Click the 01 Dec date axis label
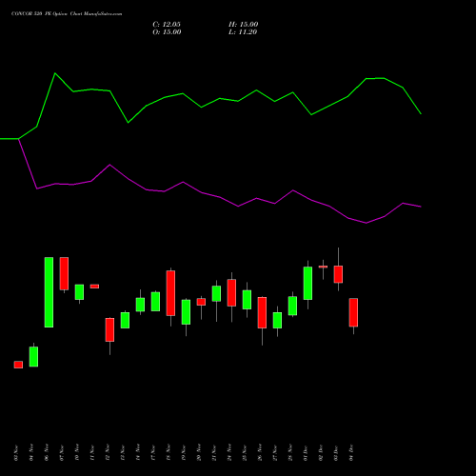Viewport: 476px width, 476px height. 306,453
